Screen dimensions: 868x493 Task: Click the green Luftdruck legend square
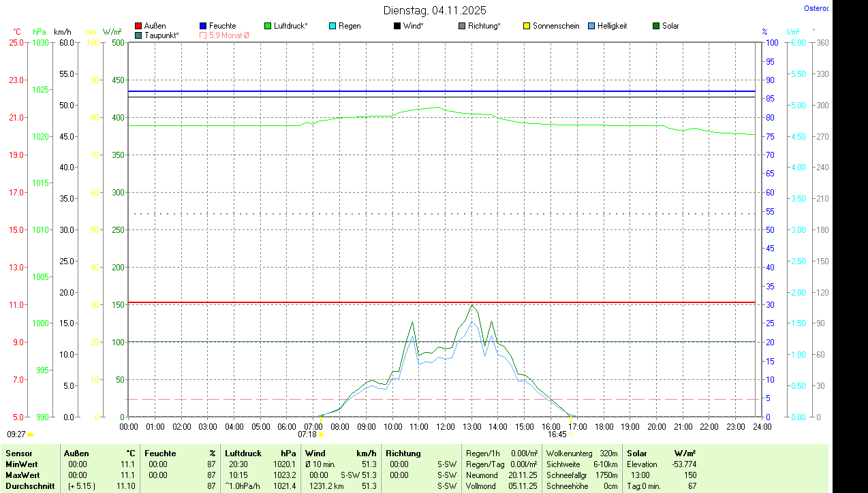coord(268,26)
